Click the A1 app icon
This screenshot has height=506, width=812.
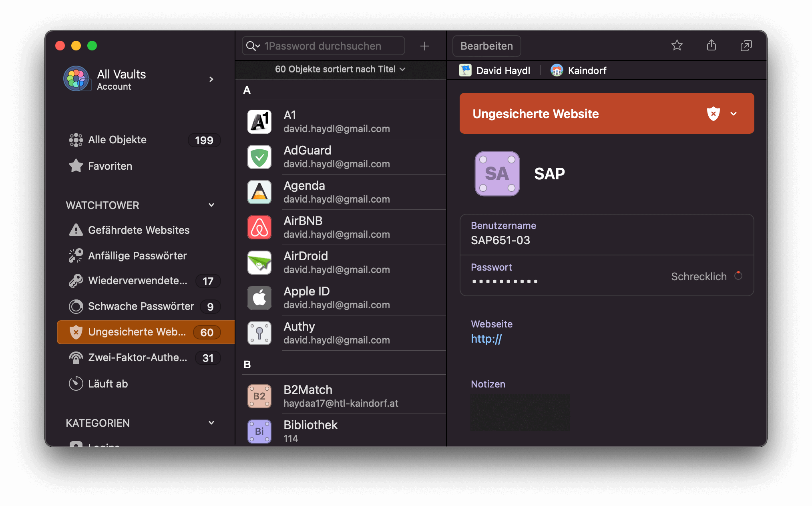click(259, 122)
